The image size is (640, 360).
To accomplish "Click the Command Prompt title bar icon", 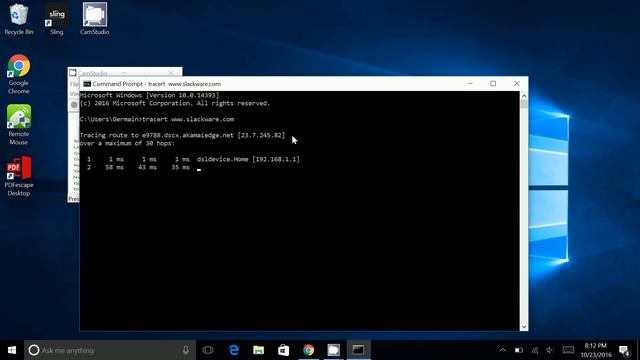I will click(x=87, y=84).
